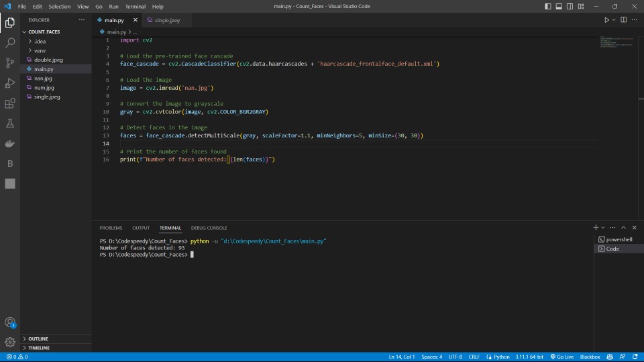Open the File menu
644x362 pixels.
point(21,7)
